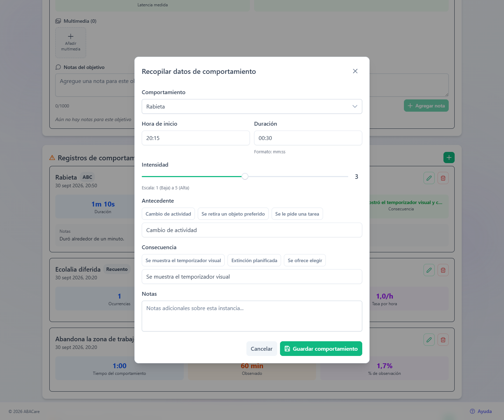The image size is (504, 420).
Task: Click the Recuento badge on Ecolalia diferida
Action: tap(117, 269)
